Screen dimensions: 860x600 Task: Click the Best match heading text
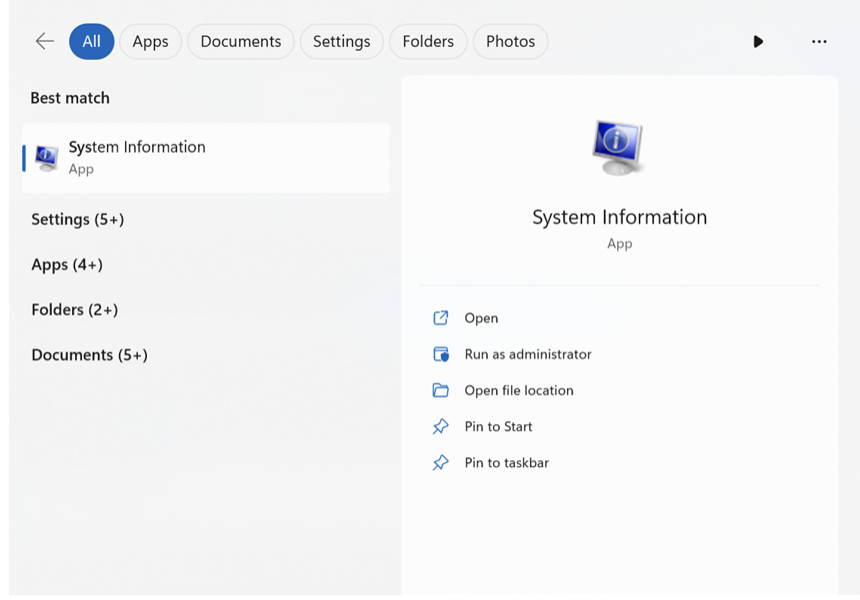coord(70,98)
